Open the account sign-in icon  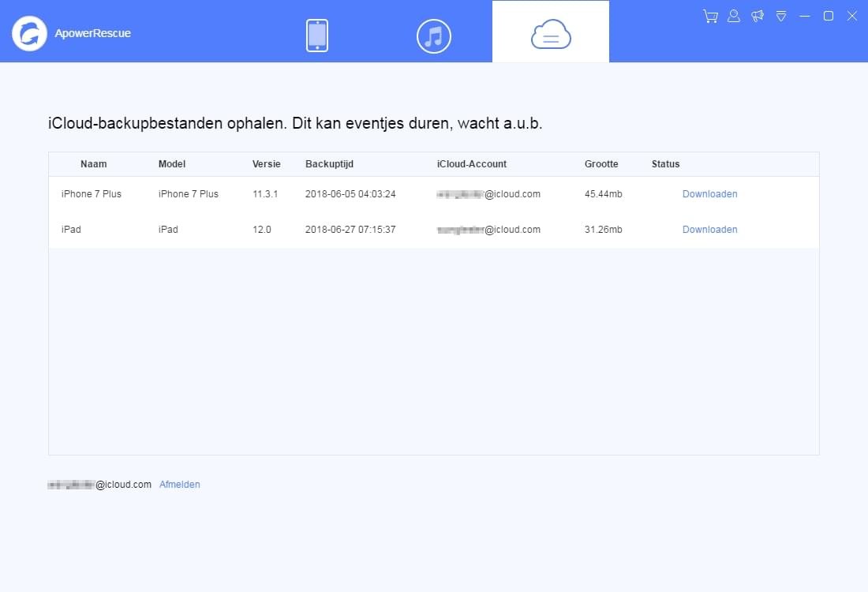(x=733, y=16)
